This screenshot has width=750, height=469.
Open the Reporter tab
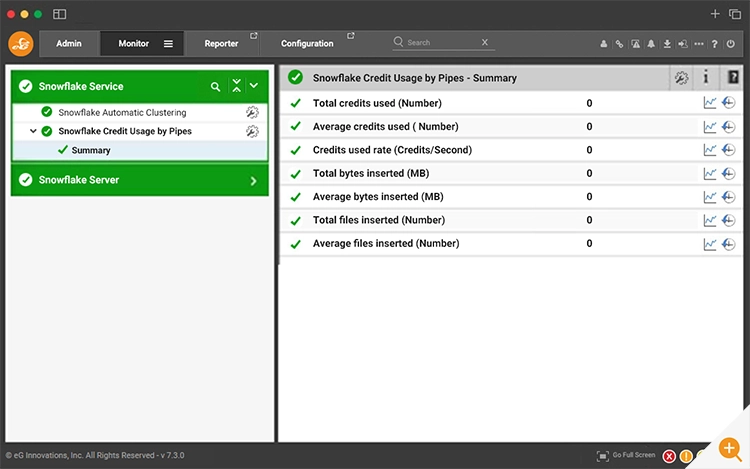coord(221,44)
